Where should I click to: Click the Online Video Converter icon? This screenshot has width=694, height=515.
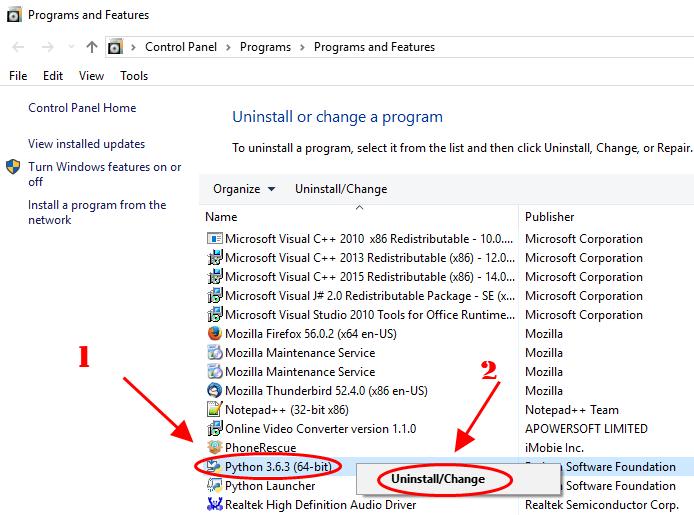(215, 428)
